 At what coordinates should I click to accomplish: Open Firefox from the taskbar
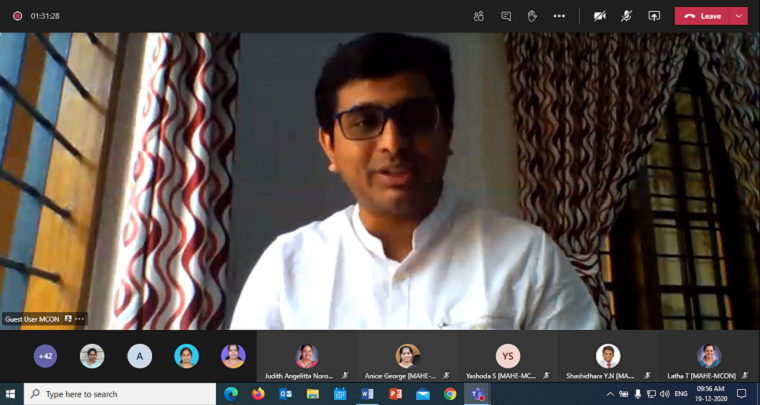[258, 394]
